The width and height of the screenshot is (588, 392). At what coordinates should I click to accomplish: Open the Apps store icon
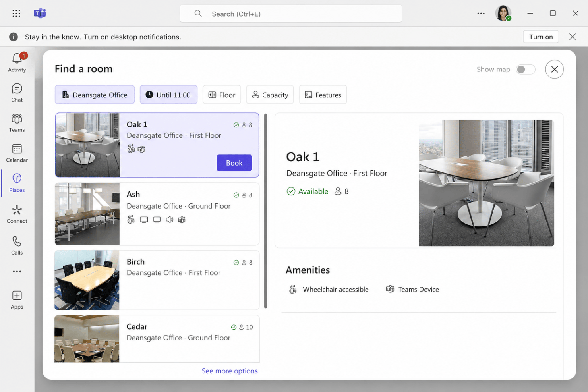17,299
